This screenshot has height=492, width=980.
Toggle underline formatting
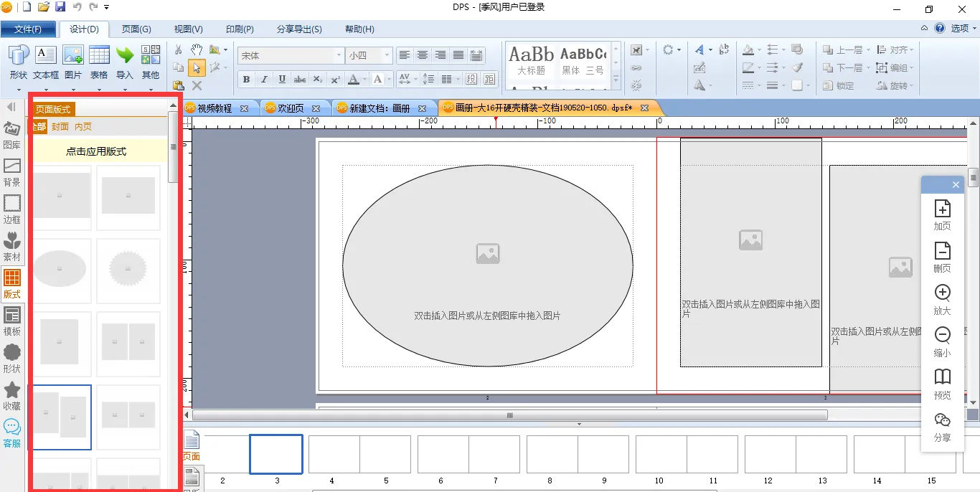pos(282,80)
